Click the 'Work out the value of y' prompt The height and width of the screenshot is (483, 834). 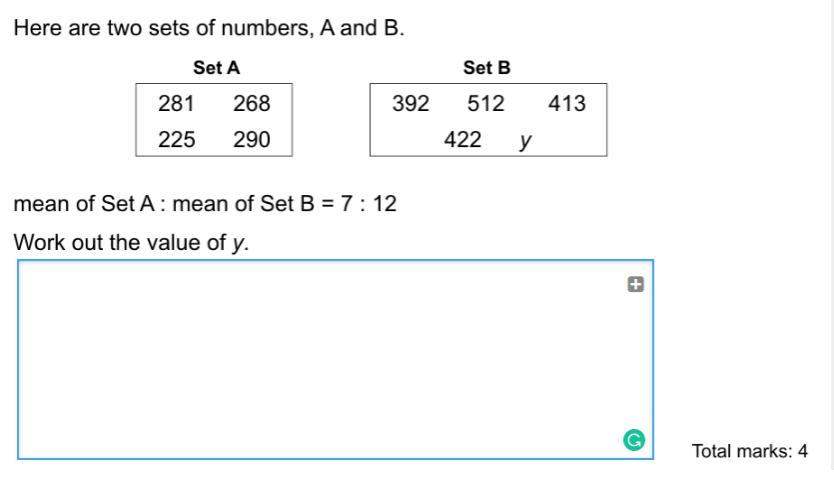[131, 243]
